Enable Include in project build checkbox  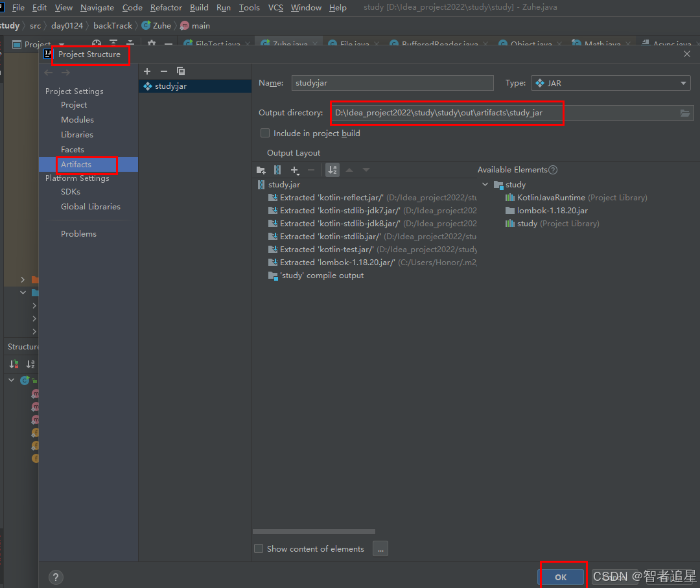pos(265,133)
